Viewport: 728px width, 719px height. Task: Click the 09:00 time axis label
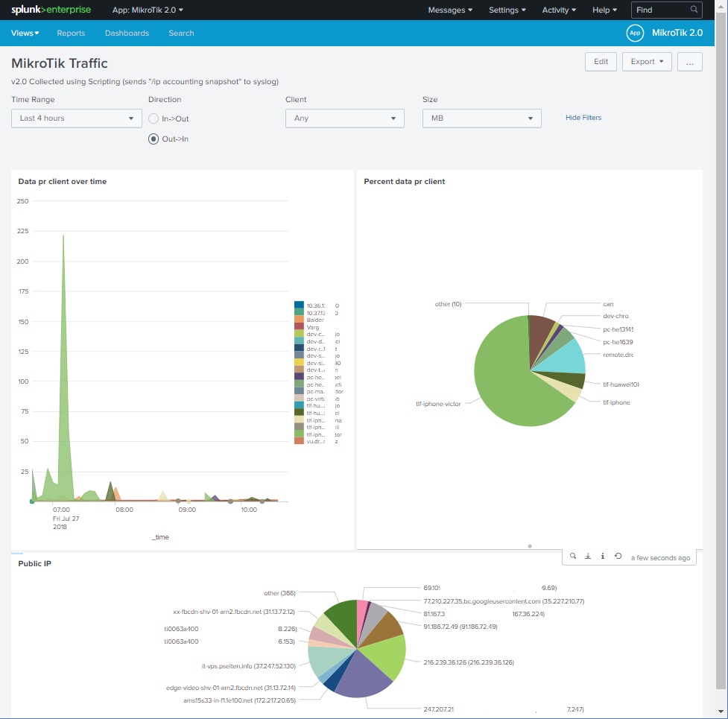coord(187,510)
